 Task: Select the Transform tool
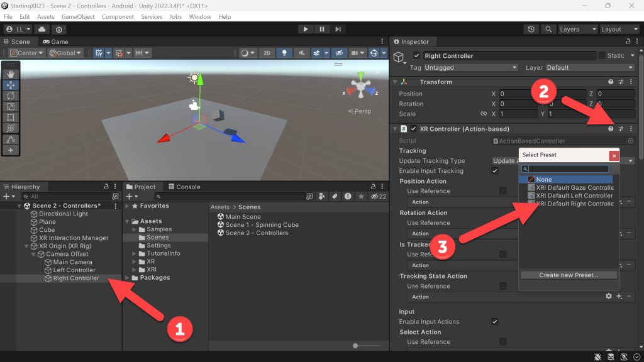click(11, 128)
